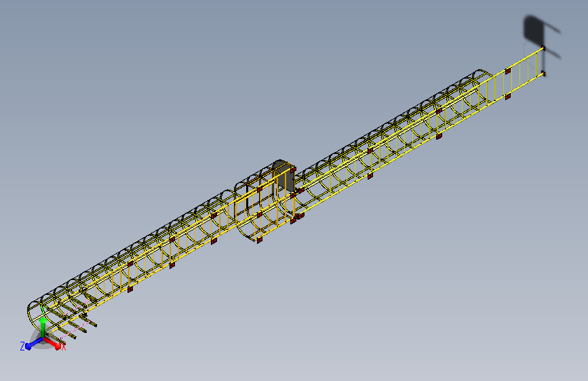The image size is (588, 381).
Task: Click the green Y axis arrow of the triad
Action: pos(43,327)
